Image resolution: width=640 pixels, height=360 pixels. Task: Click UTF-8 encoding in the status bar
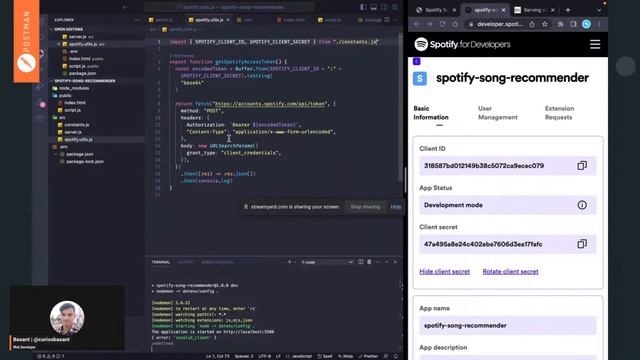point(264,356)
